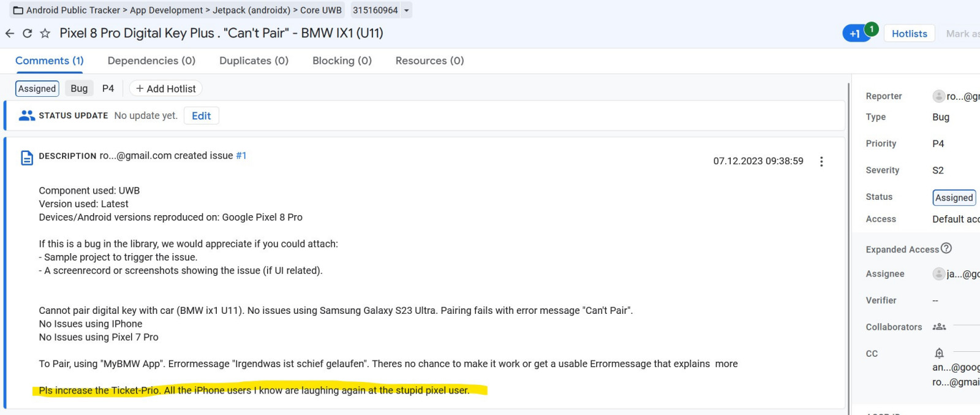Viewport: 980px width, 415px height.
Task: Click the back arrow icon
Action: pyautogui.click(x=10, y=33)
